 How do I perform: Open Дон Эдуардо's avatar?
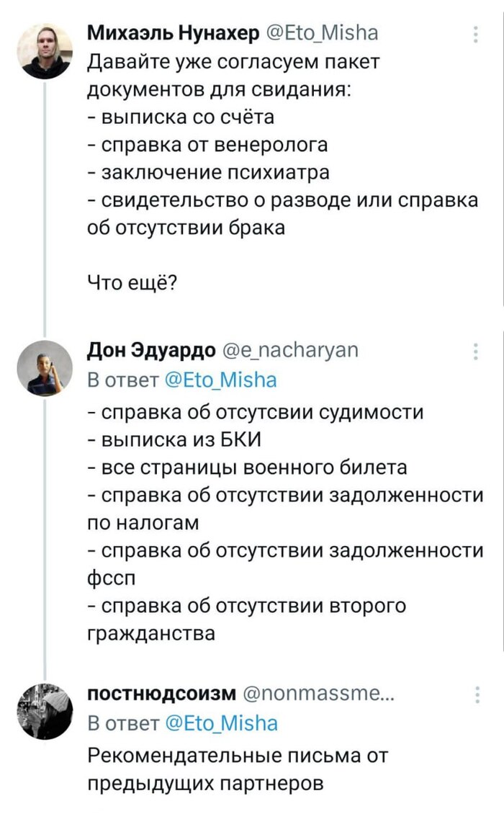tap(46, 367)
